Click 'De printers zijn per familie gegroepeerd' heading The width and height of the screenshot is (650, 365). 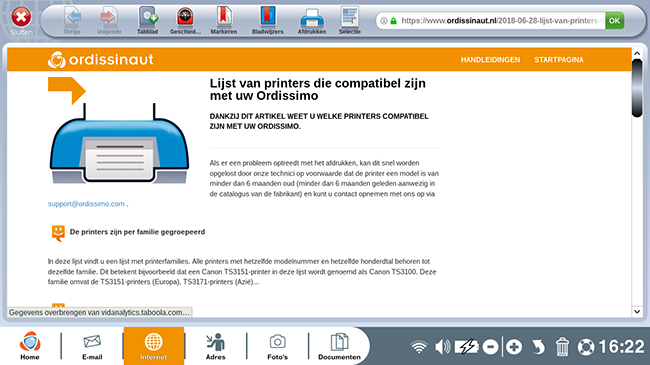pos(137,232)
